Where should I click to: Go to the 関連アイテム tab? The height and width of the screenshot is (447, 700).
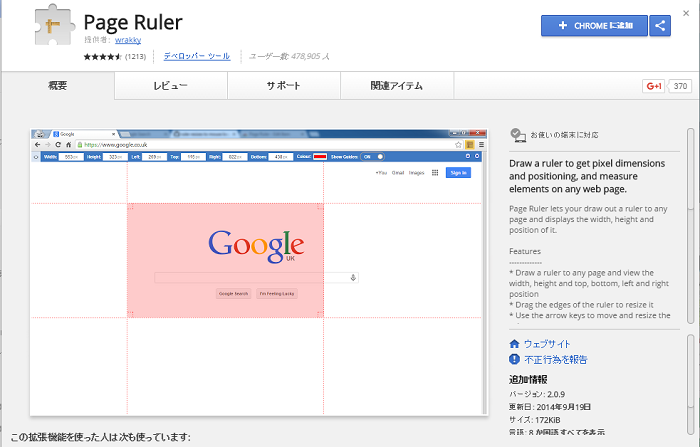[x=397, y=86]
